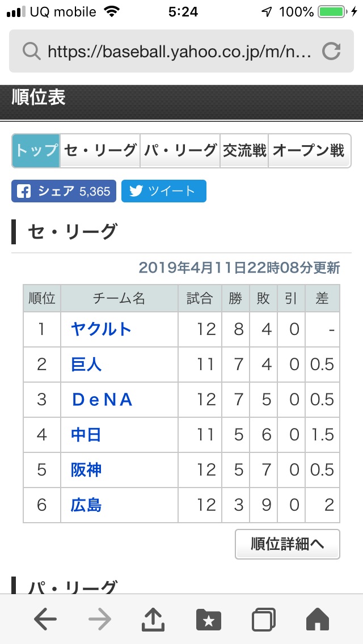Image resolution: width=363 pixels, height=644 pixels.
Task: Open the ヤクルト team link
Action: pos(101,329)
